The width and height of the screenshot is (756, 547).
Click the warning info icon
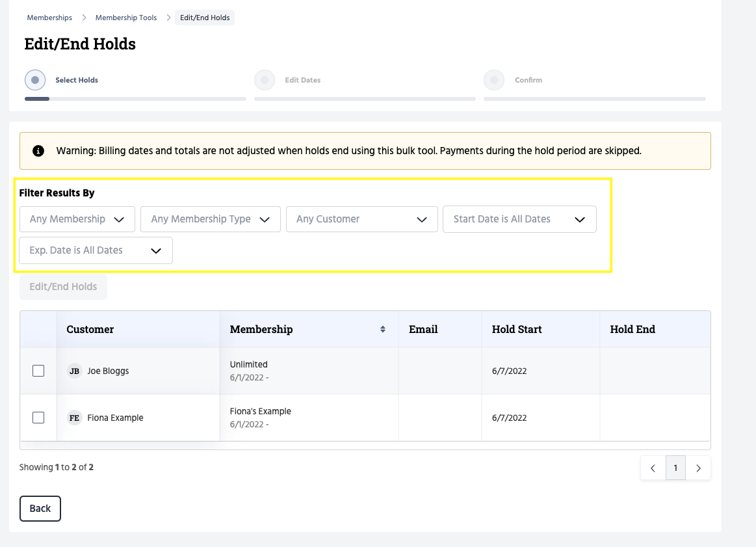coord(38,151)
